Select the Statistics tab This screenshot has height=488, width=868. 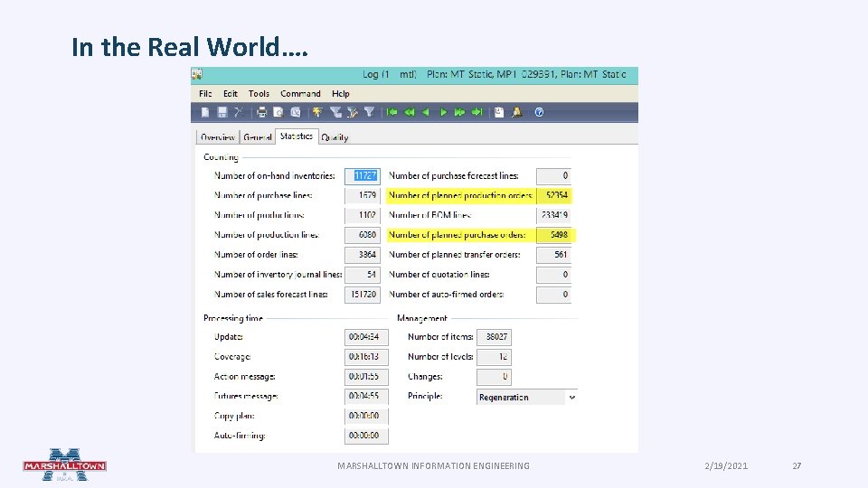pos(297,136)
